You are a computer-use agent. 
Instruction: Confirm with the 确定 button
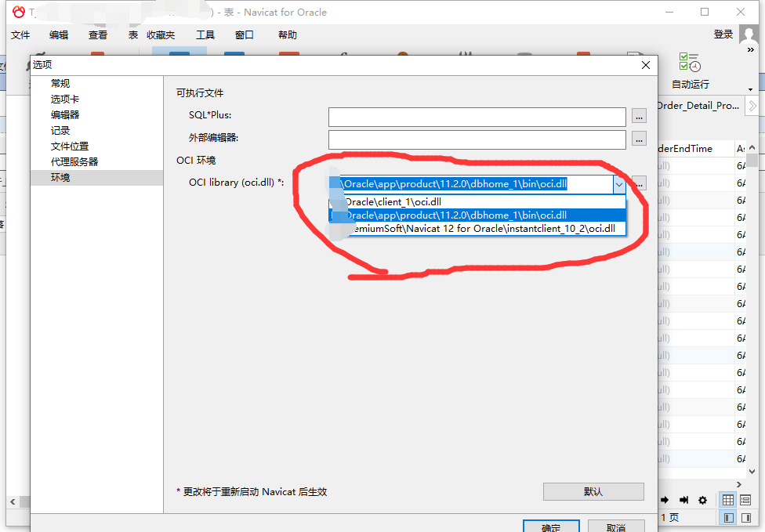click(551, 527)
